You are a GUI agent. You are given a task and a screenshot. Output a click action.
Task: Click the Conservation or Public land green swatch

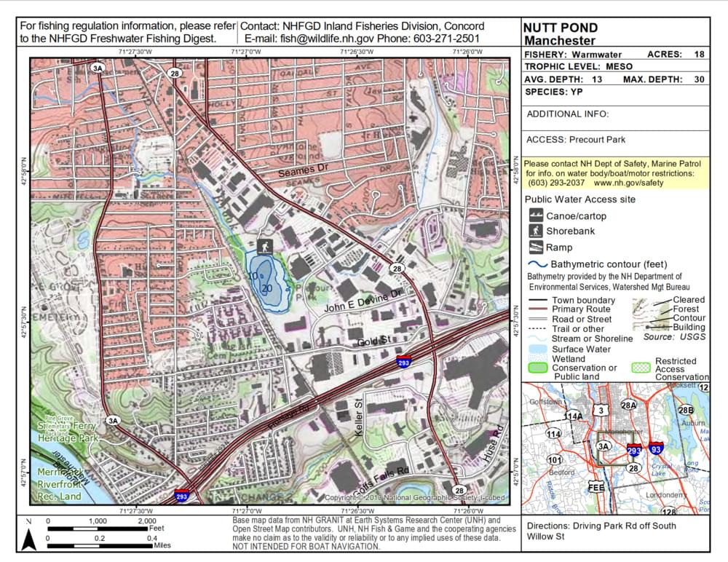tap(537, 368)
